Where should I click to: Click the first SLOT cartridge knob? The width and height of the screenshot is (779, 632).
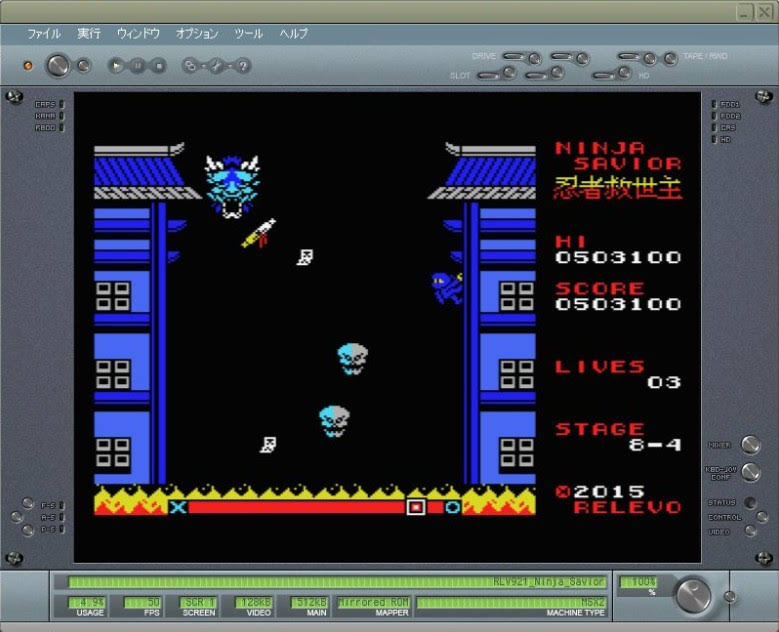coord(509,73)
